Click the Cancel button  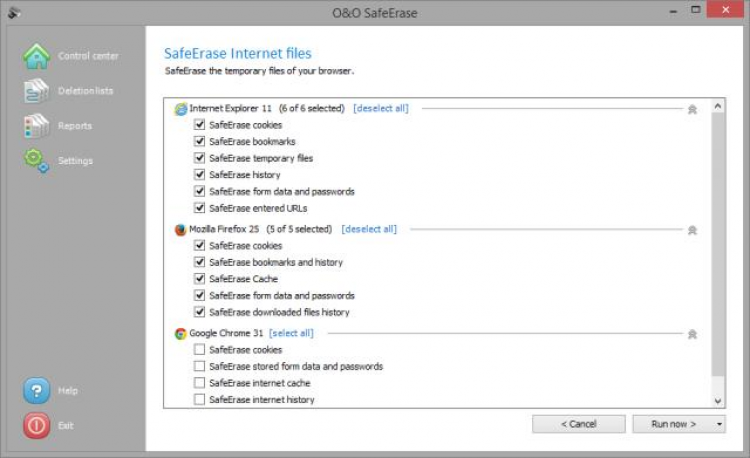579,424
